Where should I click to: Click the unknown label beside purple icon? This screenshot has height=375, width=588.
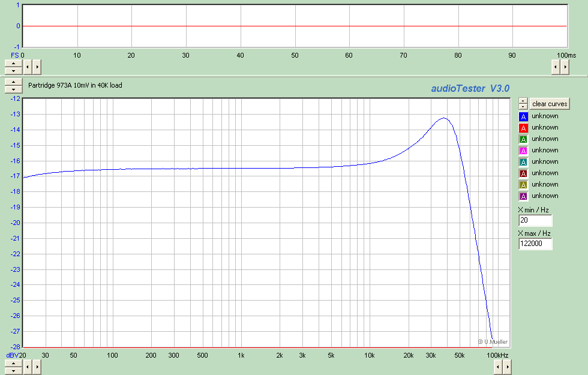545,196
